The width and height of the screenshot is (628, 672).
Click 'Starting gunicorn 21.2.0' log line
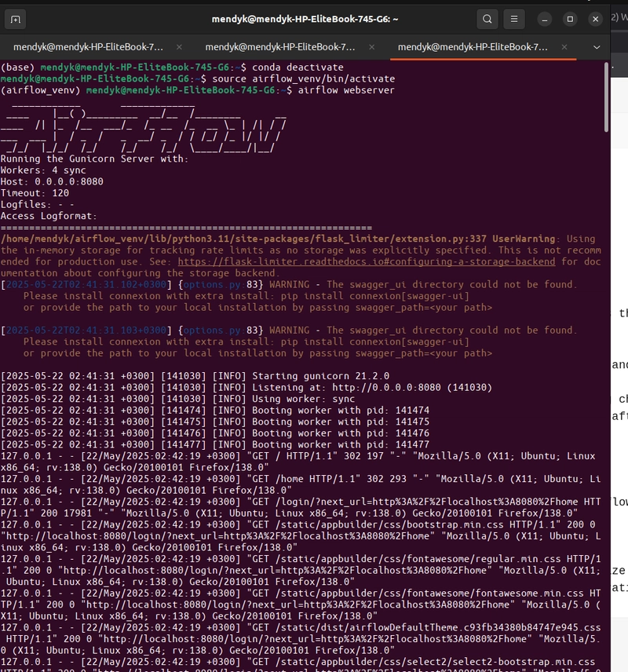point(195,376)
